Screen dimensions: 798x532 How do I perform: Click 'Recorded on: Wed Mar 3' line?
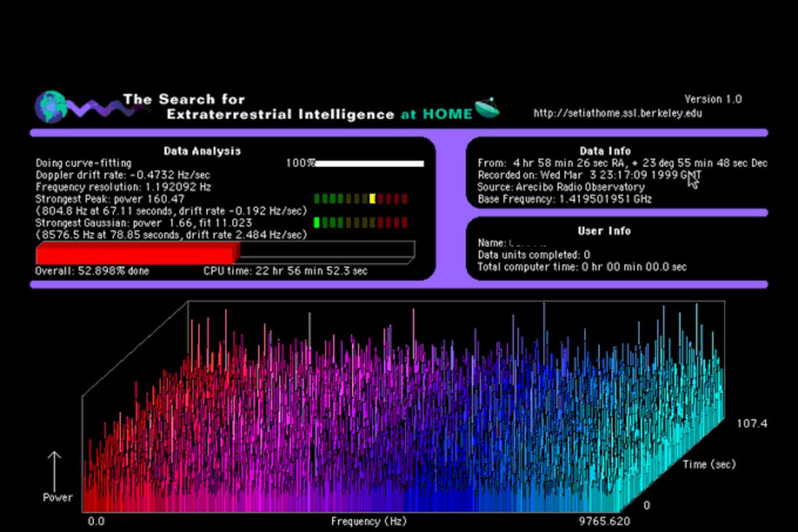589,175
